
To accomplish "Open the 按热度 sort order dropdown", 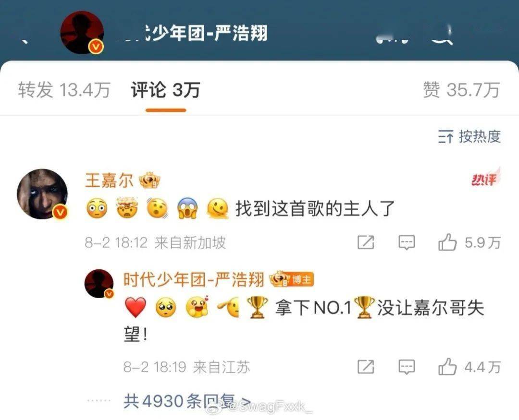I will [x=470, y=137].
